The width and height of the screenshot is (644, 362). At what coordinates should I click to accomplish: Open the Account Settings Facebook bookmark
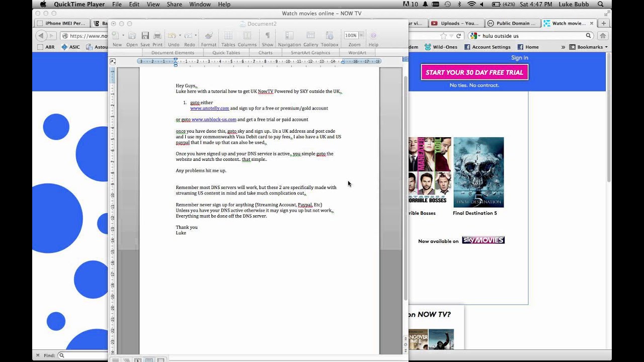coord(487,47)
